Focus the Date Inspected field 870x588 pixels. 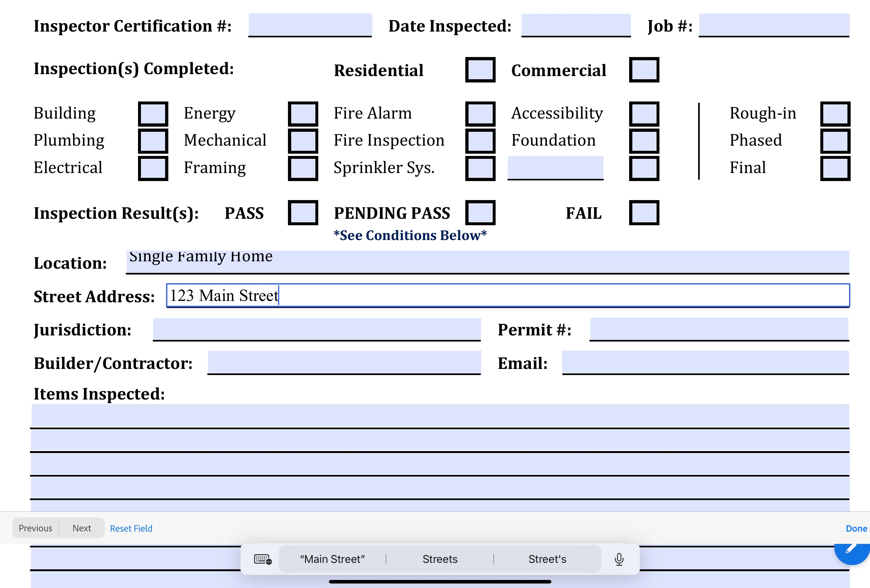pos(575,25)
